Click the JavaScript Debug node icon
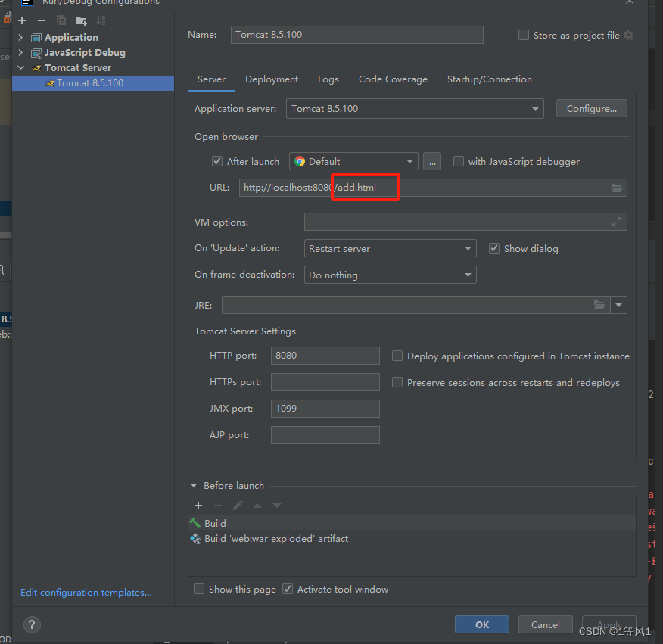 point(37,53)
